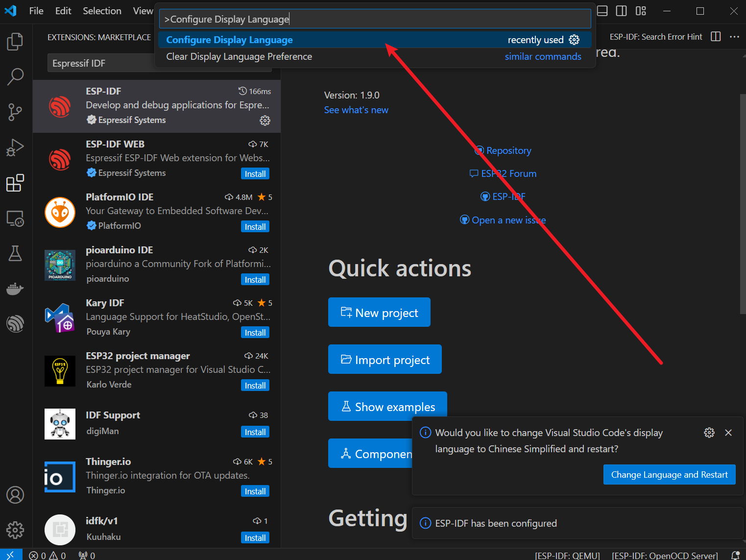Open Repository link
Screen dimensions: 746x560
coord(503,150)
